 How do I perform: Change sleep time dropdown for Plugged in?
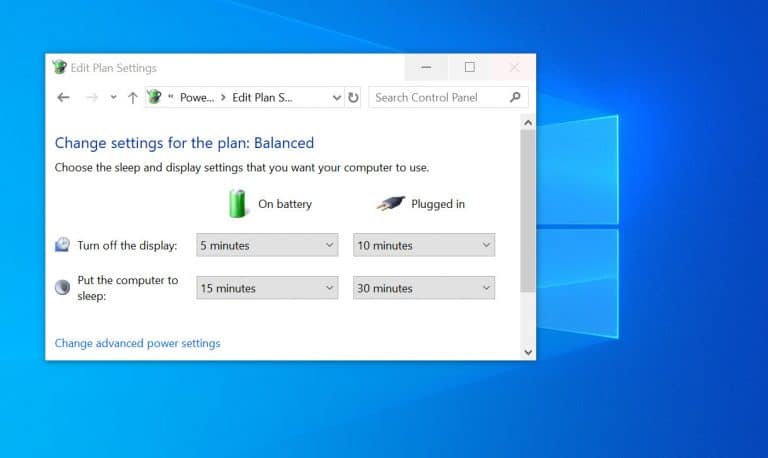point(424,288)
